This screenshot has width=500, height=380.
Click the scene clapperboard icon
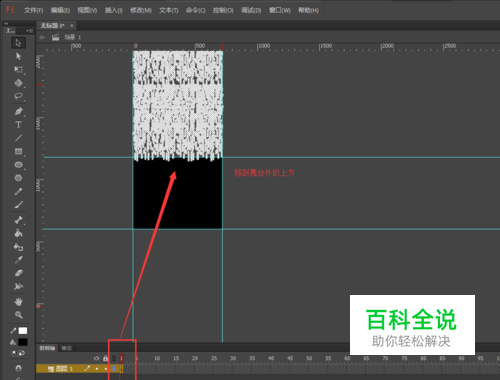pos(55,37)
